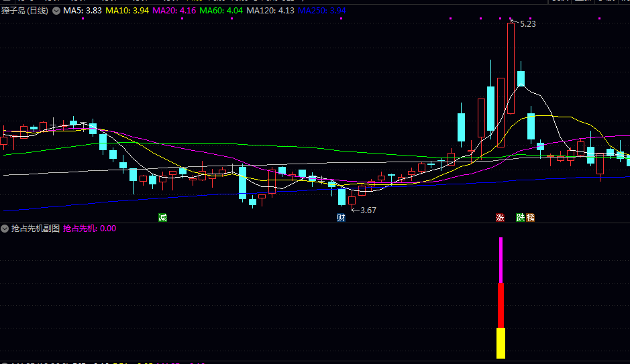Click the blue 财 financial report marker
Image resolution: width=630 pixels, height=364 pixels.
point(341,218)
